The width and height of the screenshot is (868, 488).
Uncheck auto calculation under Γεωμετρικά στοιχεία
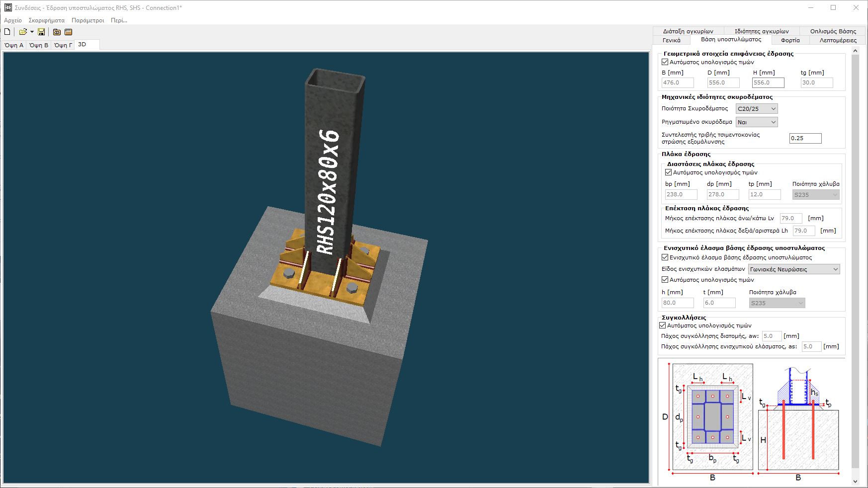pos(665,62)
